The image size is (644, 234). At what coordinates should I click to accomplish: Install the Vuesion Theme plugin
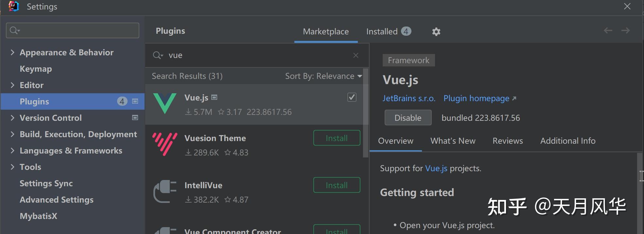coord(337,138)
